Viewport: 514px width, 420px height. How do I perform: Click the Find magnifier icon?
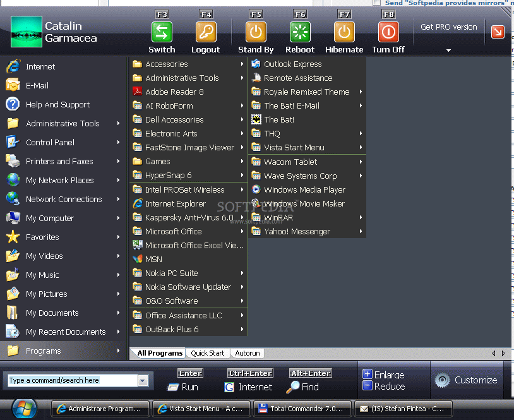(292, 387)
